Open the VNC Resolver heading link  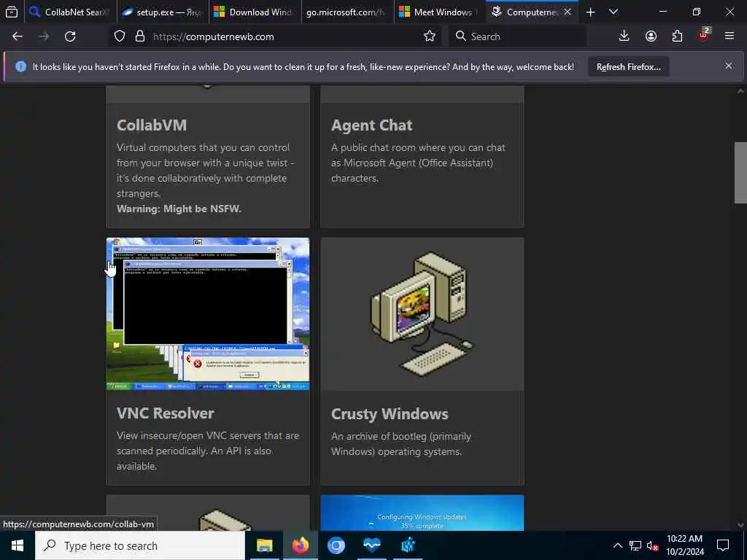(166, 413)
